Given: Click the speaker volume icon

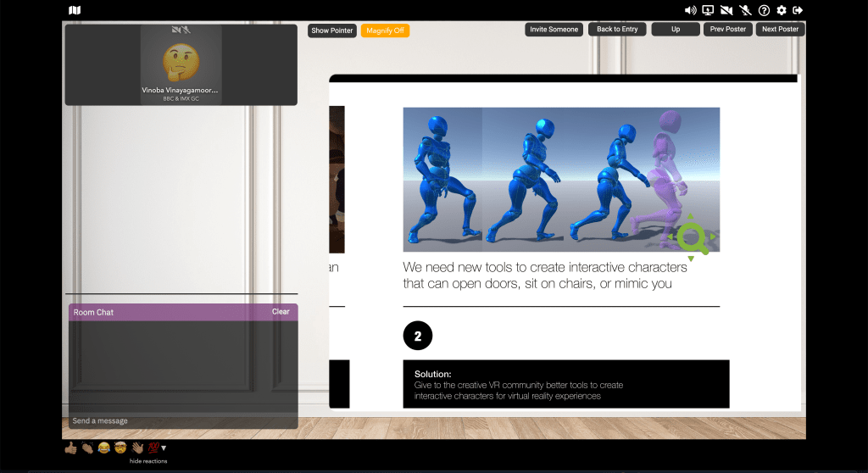Looking at the screenshot, I should click(x=690, y=10).
